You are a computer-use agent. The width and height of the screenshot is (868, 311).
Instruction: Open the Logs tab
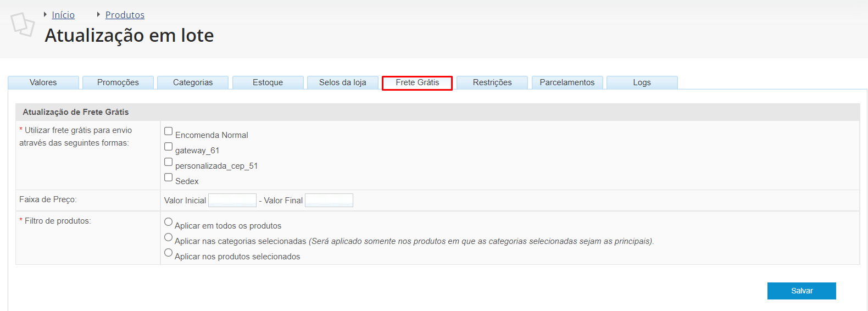(642, 82)
